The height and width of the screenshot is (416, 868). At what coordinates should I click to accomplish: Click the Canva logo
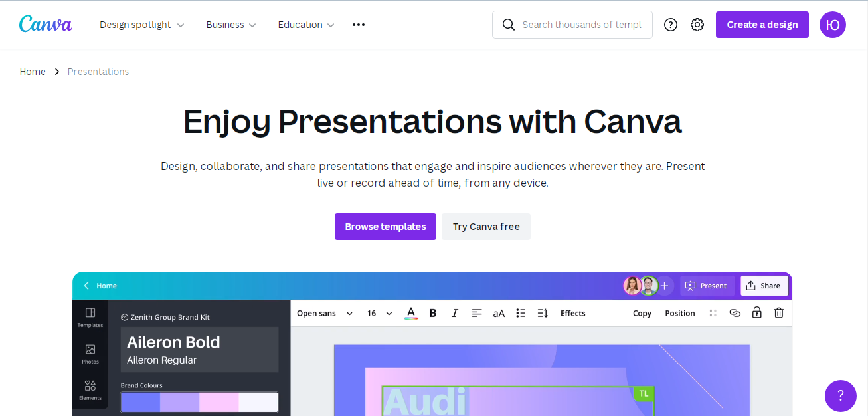[46, 24]
